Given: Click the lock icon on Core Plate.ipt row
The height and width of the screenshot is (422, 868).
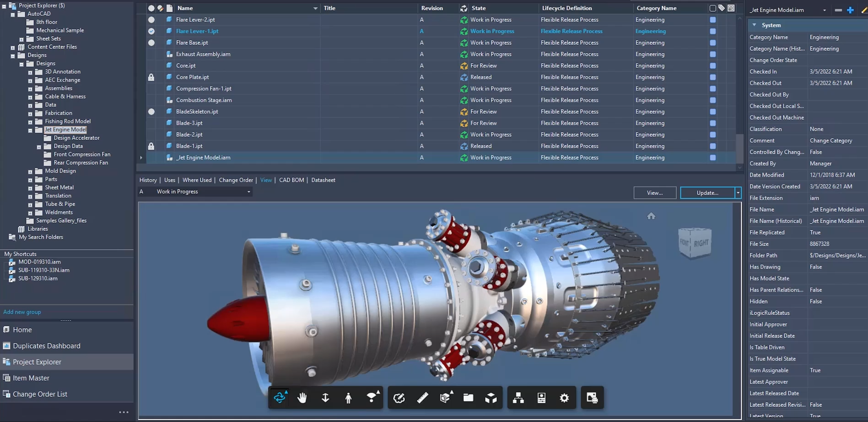Looking at the screenshot, I should [x=151, y=77].
